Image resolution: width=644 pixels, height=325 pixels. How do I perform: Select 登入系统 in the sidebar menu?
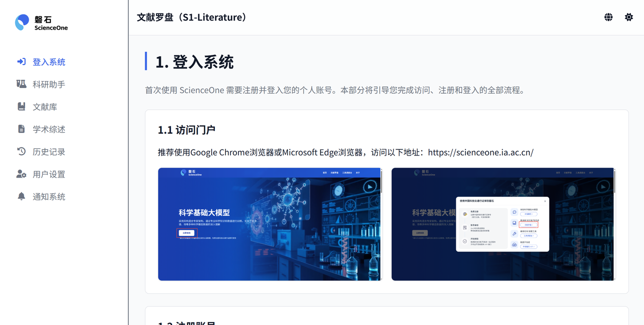pyautogui.click(x=48, y=61)
